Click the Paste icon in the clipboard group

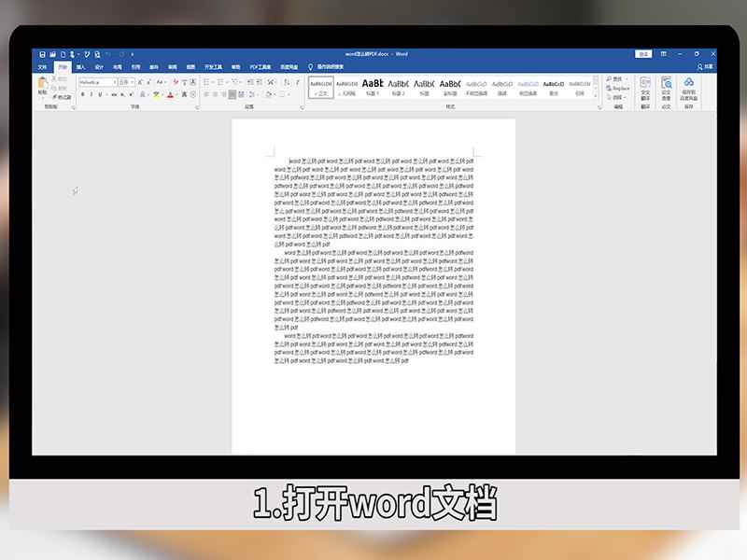point(41,82)
